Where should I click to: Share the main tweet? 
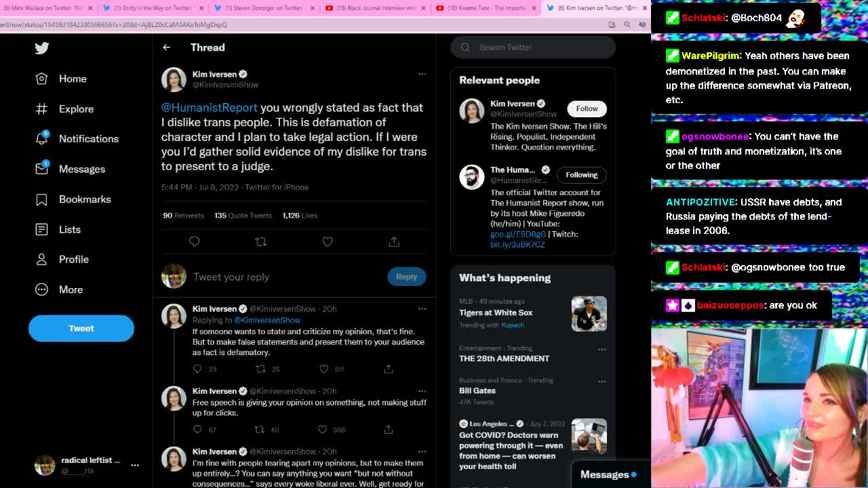pyautogui.click(x=394, y=241)
